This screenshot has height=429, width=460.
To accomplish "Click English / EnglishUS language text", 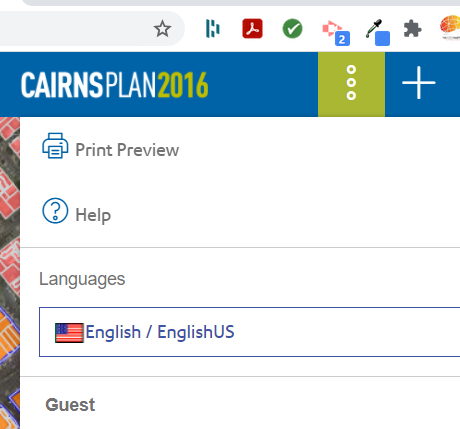I will (x=160, y=332).
